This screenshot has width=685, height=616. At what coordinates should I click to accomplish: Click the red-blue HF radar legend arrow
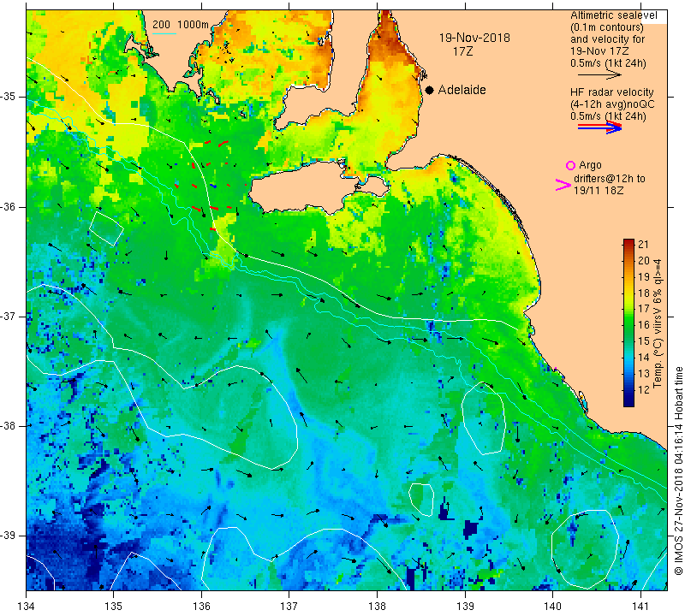(x=600, y=127)
